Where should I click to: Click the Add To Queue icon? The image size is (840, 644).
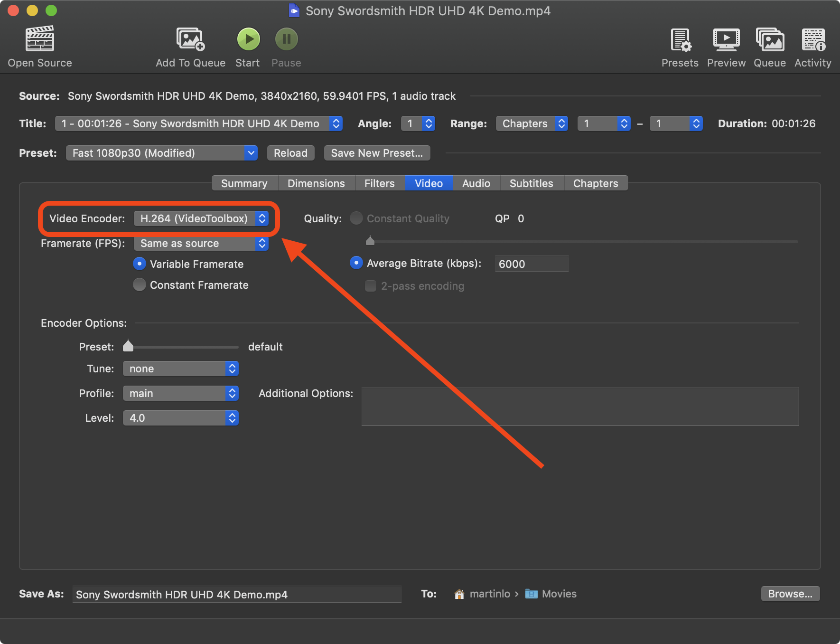click(x=190, y=38)
